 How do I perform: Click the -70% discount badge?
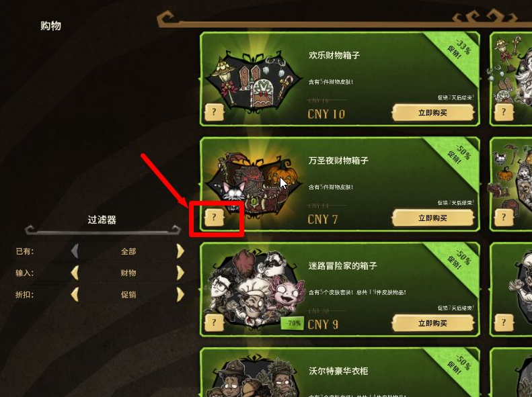293,324
